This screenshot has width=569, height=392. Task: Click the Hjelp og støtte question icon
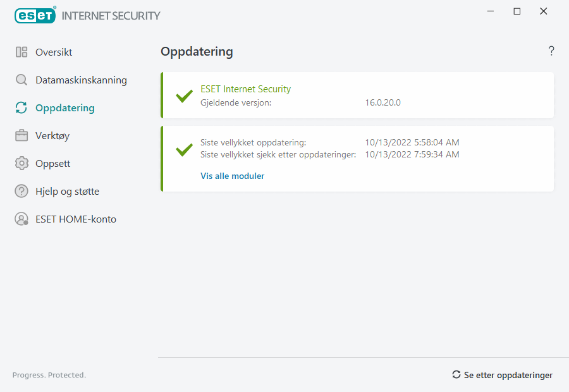coord(21,192)
